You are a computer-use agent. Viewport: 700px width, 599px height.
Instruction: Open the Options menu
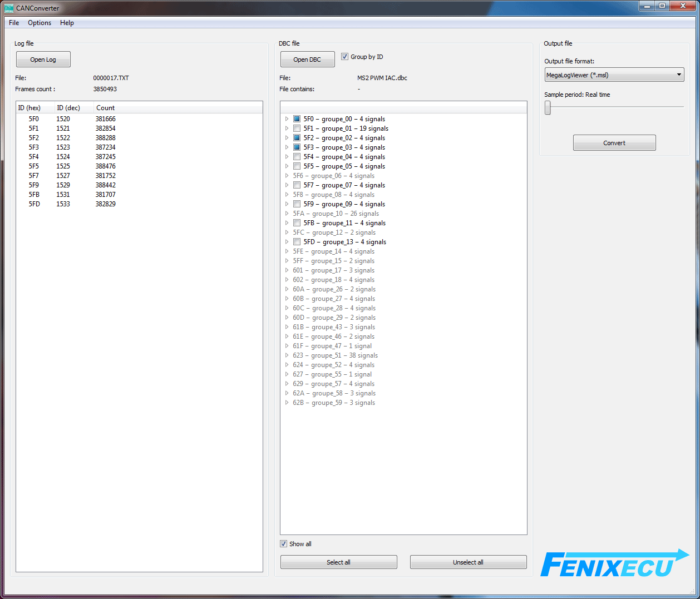click(40, 23)
